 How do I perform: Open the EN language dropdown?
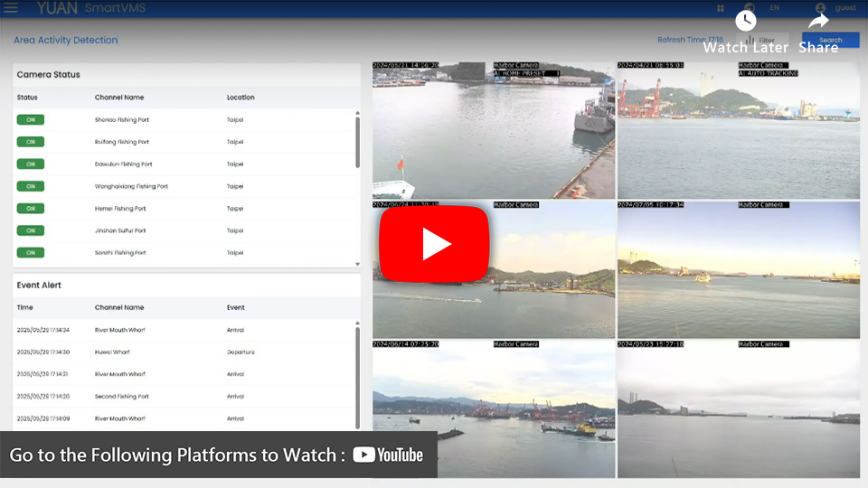coord(775,8)
